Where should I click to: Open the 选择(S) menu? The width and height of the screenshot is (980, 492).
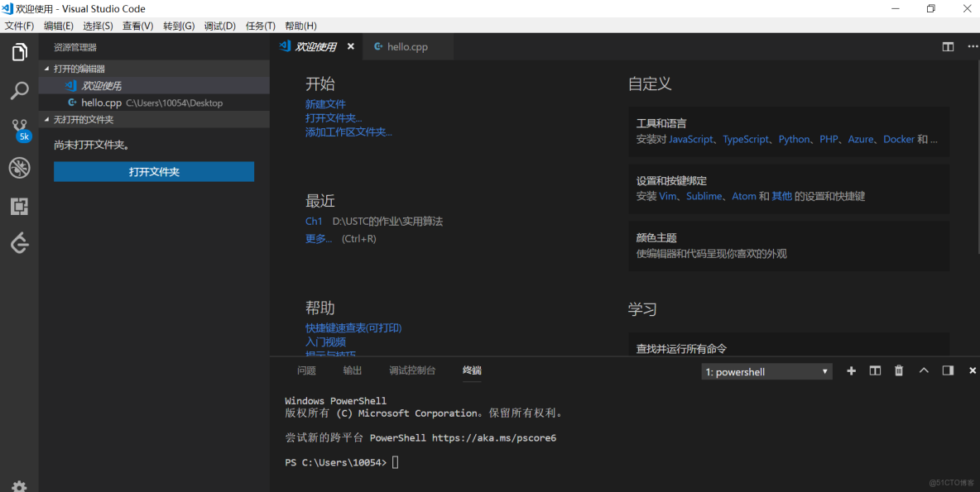coord(98,26)
